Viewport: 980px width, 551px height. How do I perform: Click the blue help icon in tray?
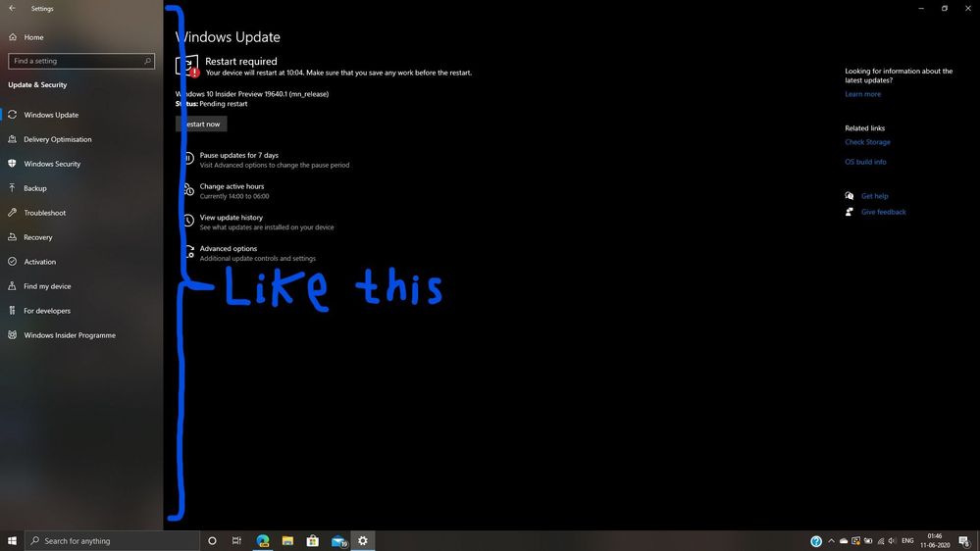tap(816, 541)
